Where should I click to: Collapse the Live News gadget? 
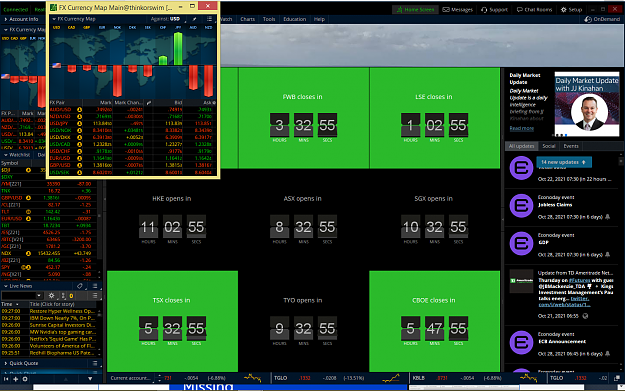pos(6,286)
